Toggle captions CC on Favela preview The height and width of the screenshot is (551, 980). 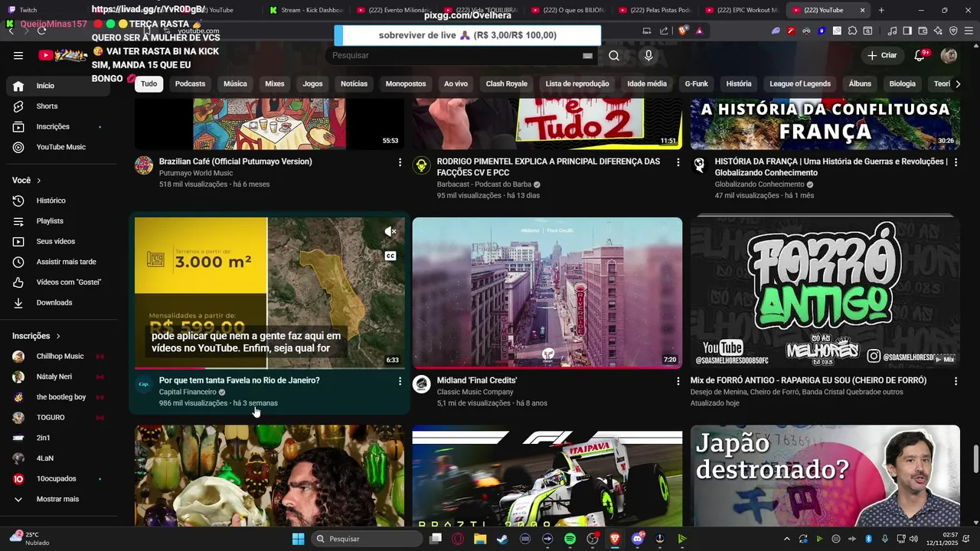pyautogui.click(x=390, y=256)
